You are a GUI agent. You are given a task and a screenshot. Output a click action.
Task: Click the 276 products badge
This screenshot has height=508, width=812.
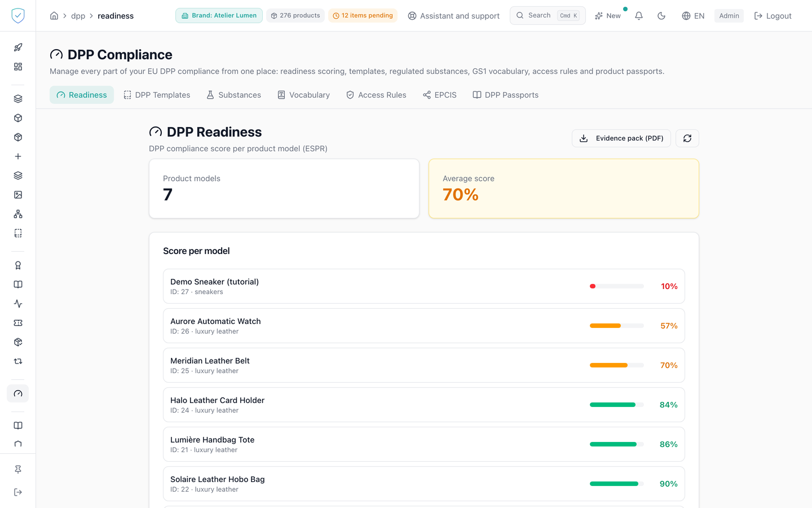point(295,16)
